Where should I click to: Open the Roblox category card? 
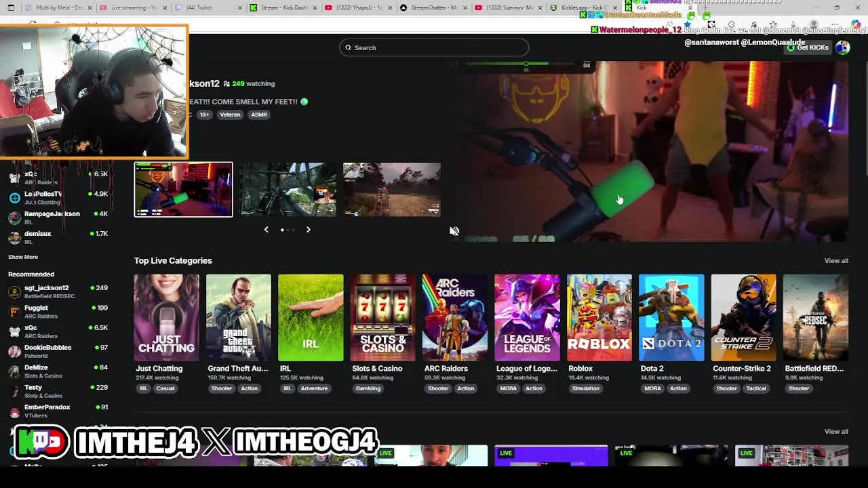point(599,317)
